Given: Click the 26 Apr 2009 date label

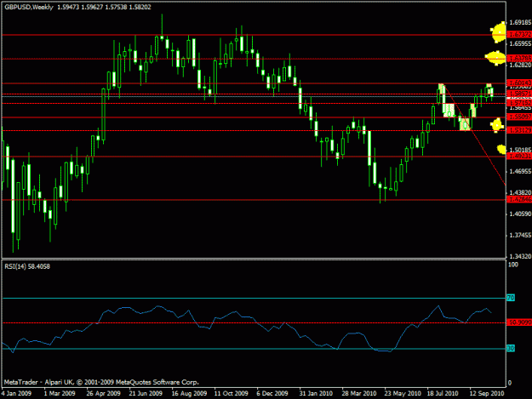Looking at the screenshot, I should pos(103,394).
